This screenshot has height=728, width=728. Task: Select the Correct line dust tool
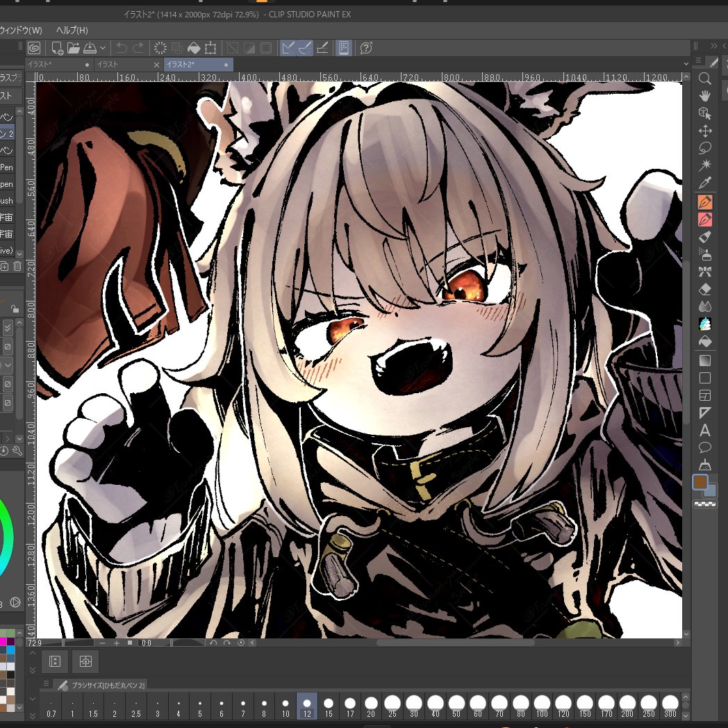705,465
